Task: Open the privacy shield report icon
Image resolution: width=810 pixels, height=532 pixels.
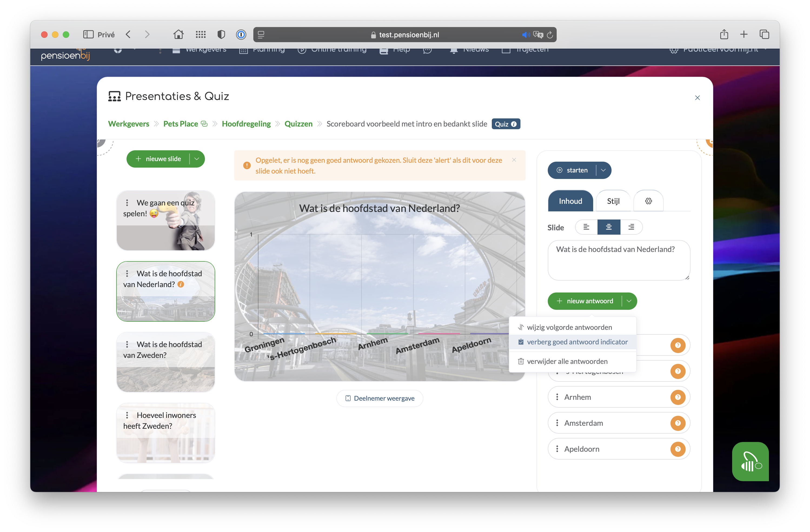Action: click(221, 34)
